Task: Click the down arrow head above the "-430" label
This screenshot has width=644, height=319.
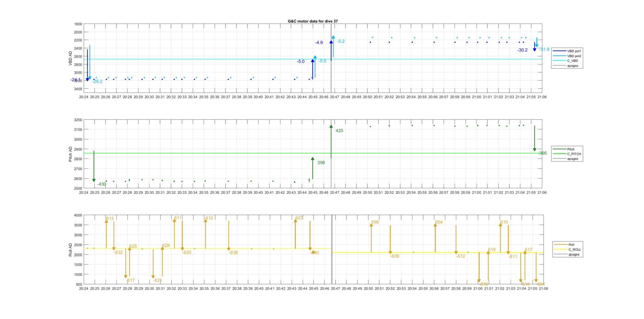Action: 94,180
